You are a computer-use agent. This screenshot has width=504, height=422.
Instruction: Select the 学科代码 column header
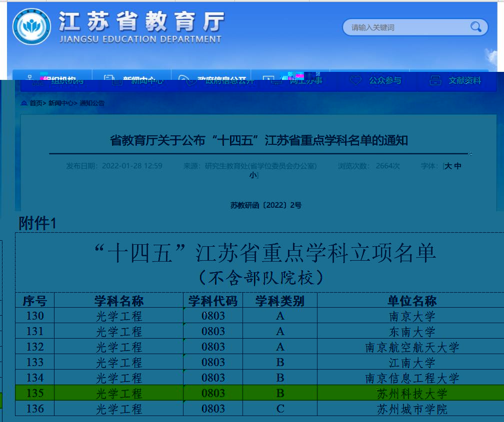pos(213,301)
